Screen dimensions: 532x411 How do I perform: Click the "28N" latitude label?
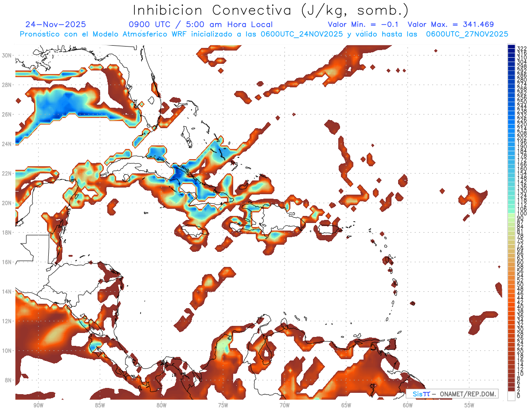coord(7,85)
